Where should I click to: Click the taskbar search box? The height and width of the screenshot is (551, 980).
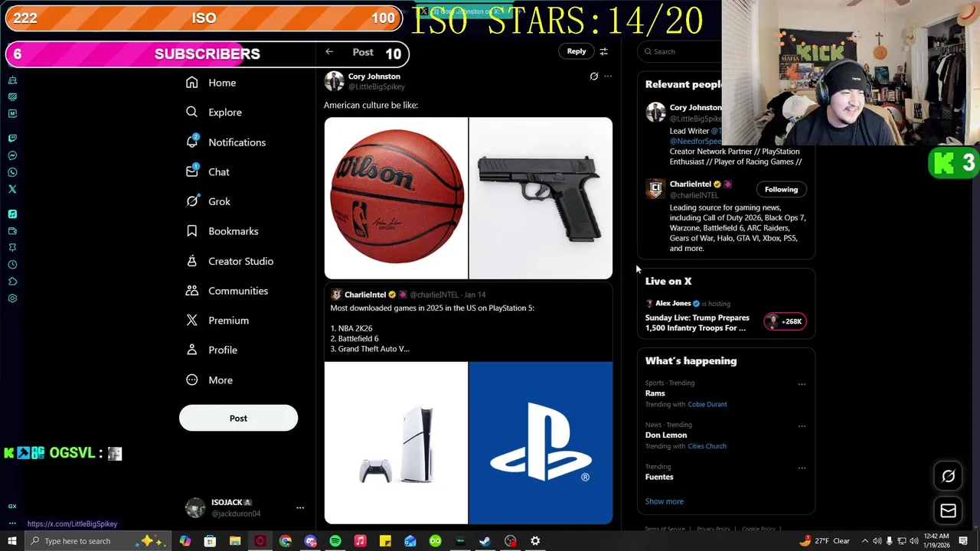pyautogui.click(x=98, y=541)
